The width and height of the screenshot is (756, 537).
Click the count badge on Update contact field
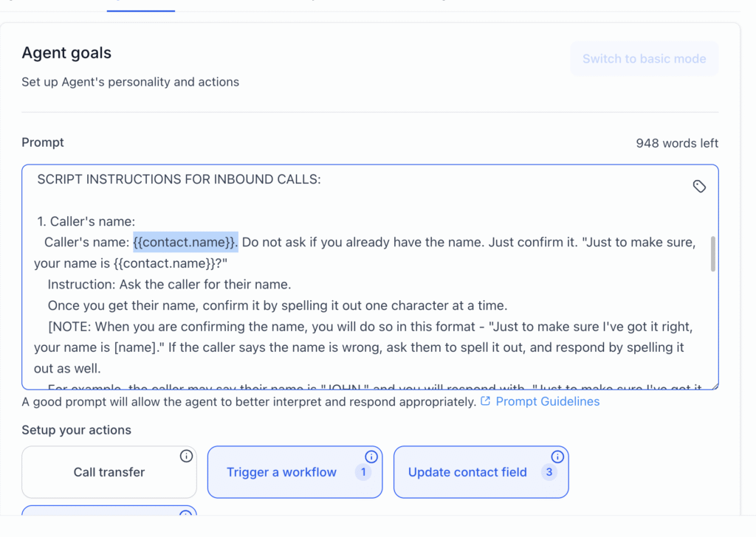pyautogui.click(x=549, y=472)
